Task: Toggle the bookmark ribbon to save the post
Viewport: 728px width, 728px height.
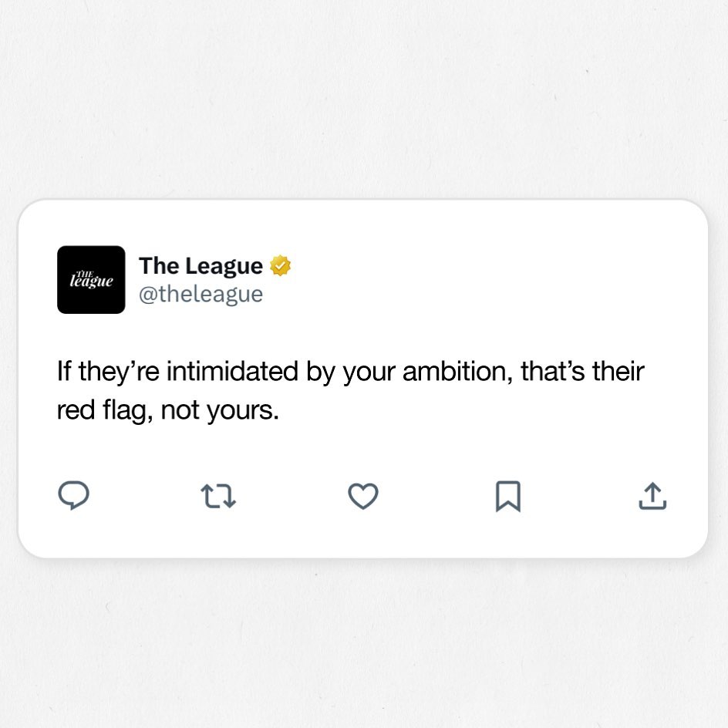Action: [508, 497]
